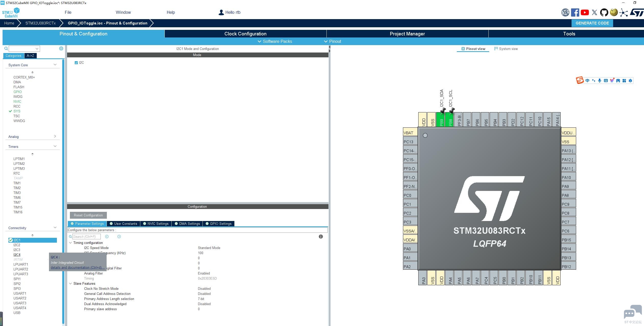Go to Home breadcrumb

tap(9, 23)
